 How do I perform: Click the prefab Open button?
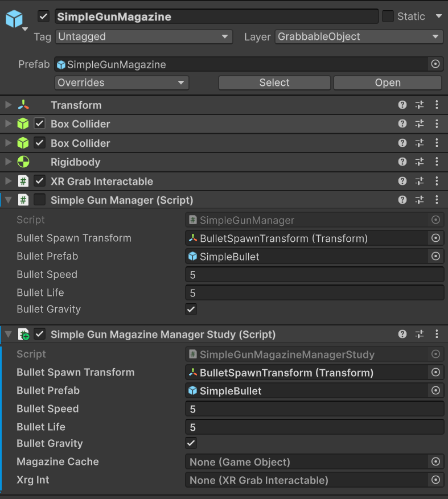click(387, 83)
